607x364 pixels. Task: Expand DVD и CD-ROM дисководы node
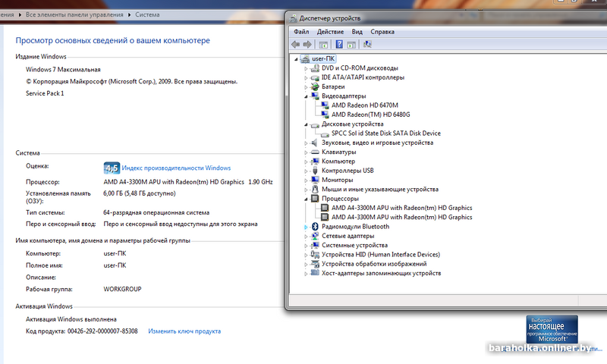[306, 68]
